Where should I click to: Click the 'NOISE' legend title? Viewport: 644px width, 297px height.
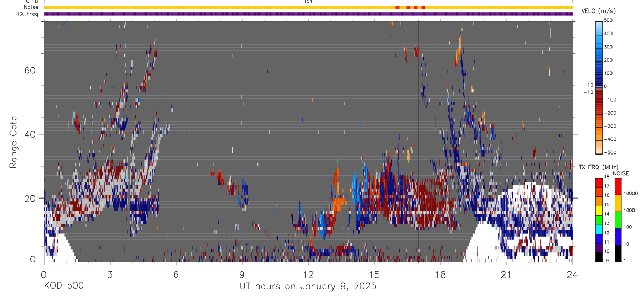point(620,173)
